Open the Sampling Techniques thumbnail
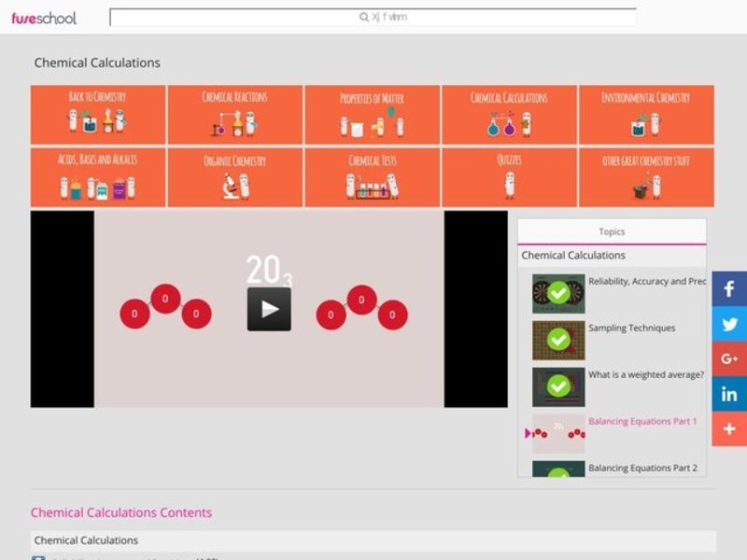Screen dimensions: 747x560 point(558,341)
